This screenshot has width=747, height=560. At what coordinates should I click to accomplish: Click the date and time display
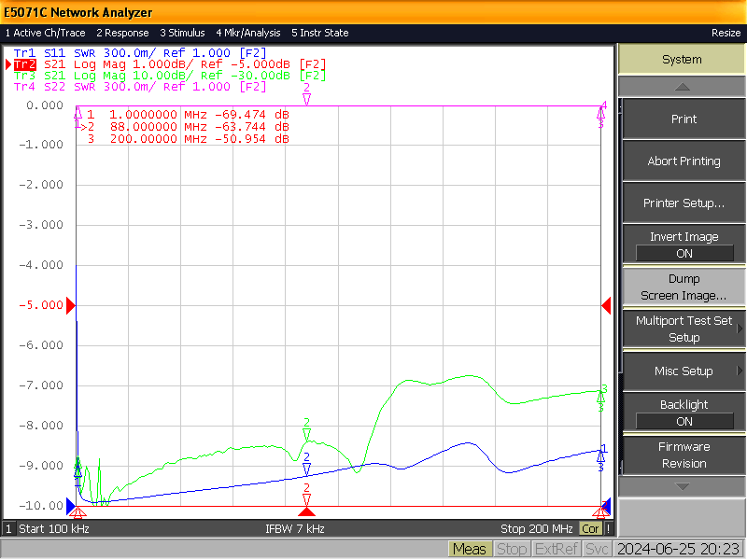[679, 550]
